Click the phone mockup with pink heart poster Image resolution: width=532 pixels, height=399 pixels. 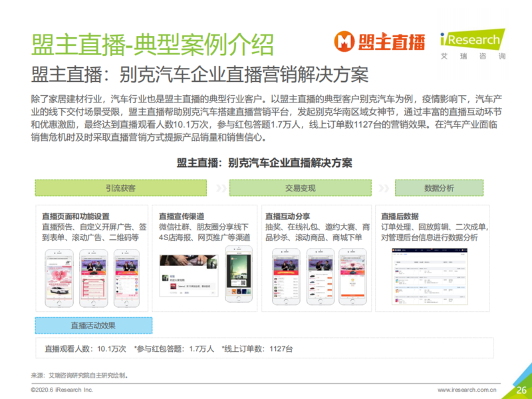[59, 279]
